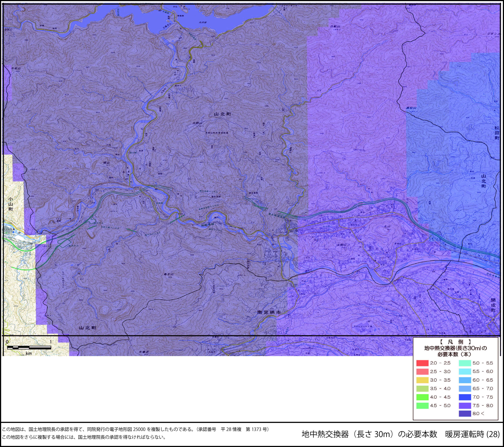Click the 3.5 - 4.0 olive-green swatch
Screen dimensions: 504x447
422,388
